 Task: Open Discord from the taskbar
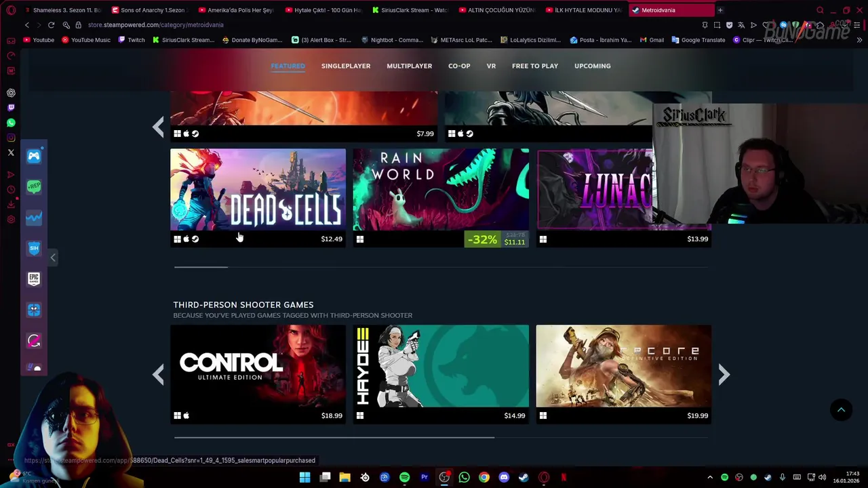[x=504, y=477]
